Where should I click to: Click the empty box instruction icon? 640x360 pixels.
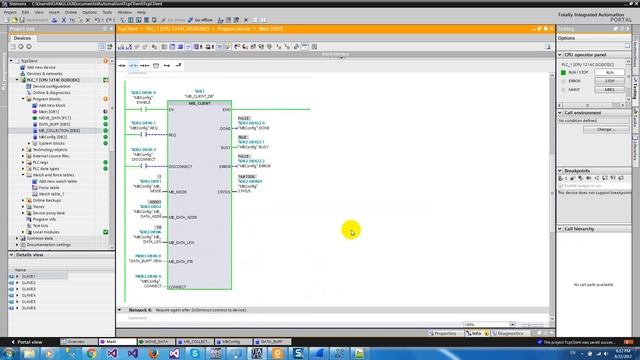(x=156, y=65)
